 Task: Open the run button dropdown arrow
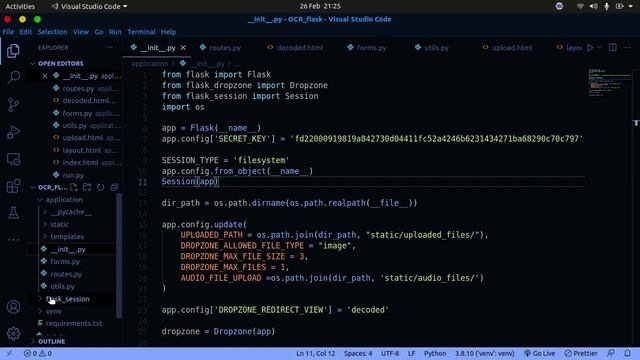(600, 47)
